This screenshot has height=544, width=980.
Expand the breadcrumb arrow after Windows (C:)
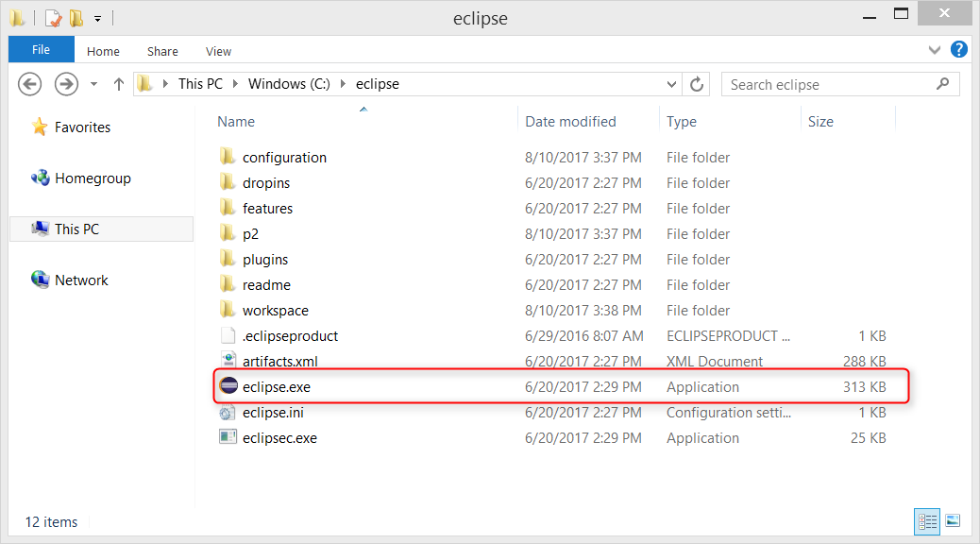(x=343, y=84)
